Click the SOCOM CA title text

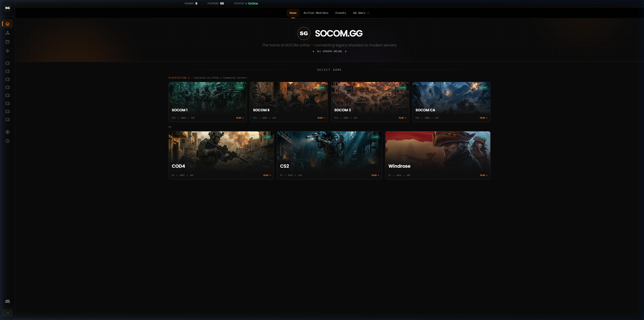pos(425,110)
